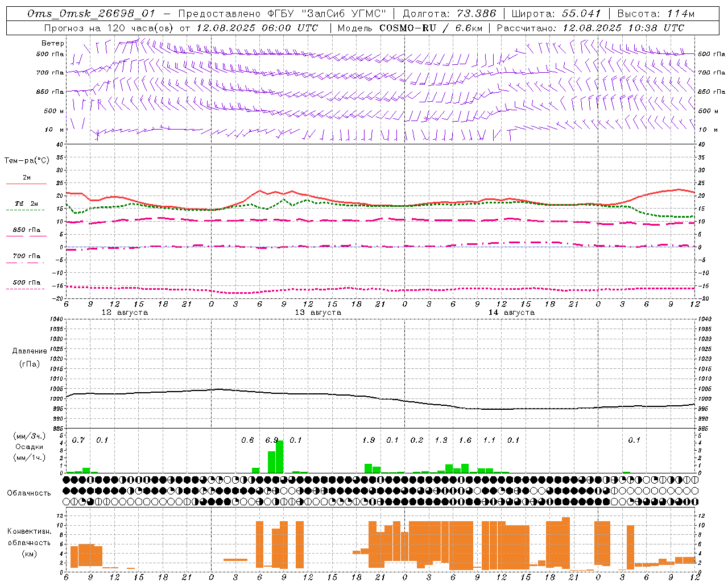Click the precipitation value 1.9
This screenshot has width=728, height=582.
(369, 440)
